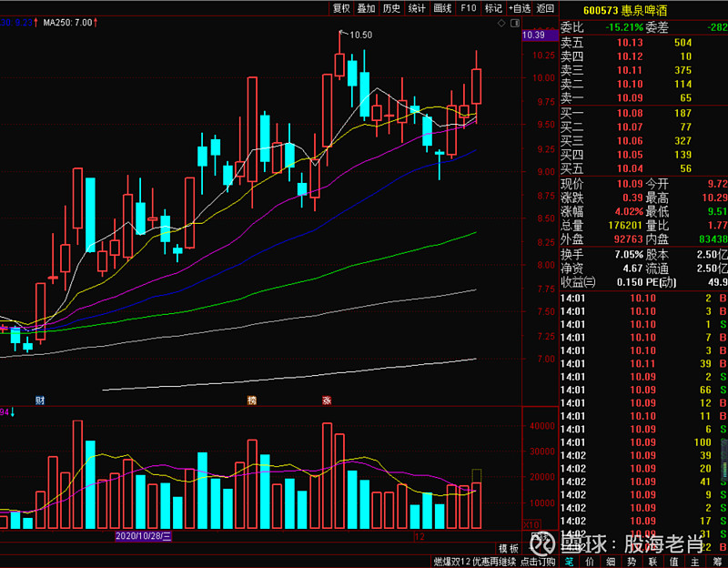Viewport: 728px width, 568px height.
Task: Click the 委比 value -15.21%
Action: [624, 27]
